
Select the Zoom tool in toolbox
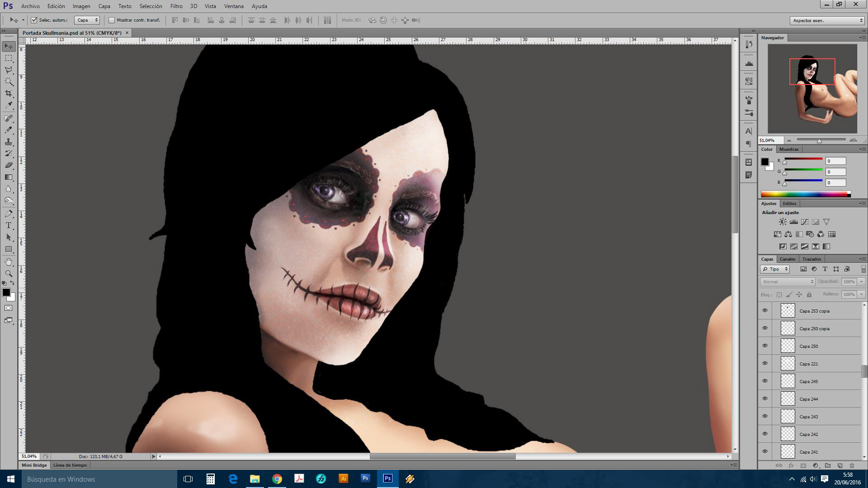(9, 273)
